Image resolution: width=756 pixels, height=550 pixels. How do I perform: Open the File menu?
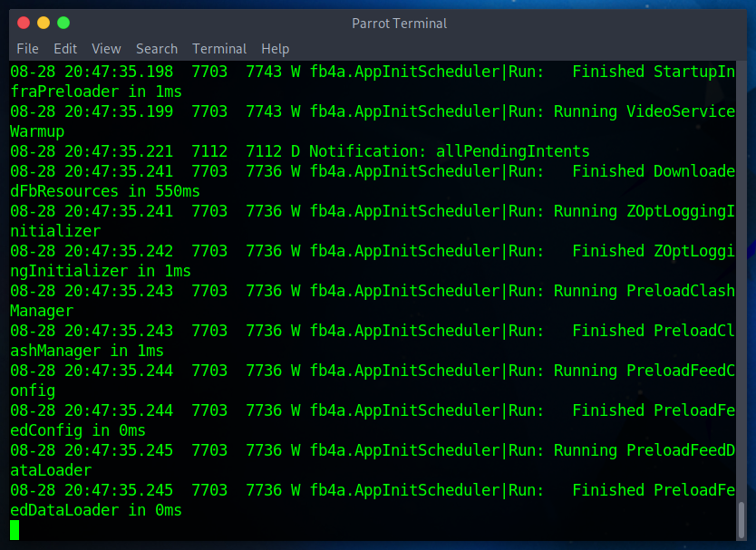[x=27, y=49]
